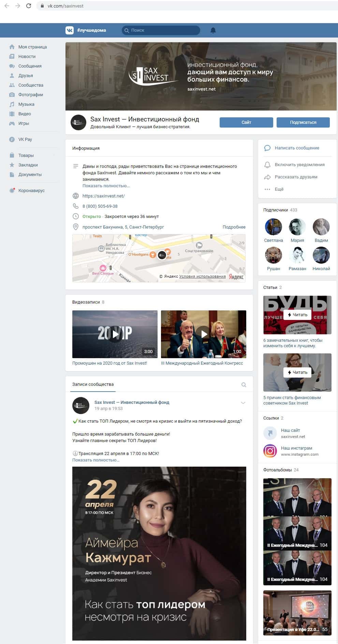Open Моя страница from sidebar
This screenshot has width=338, height=644.
point(32,47)
